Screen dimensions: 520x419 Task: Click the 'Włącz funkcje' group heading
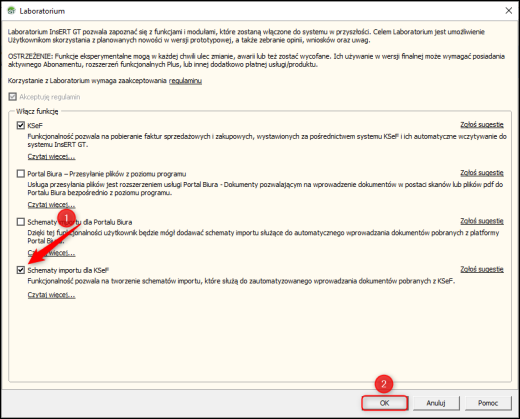tap(37, 111)
